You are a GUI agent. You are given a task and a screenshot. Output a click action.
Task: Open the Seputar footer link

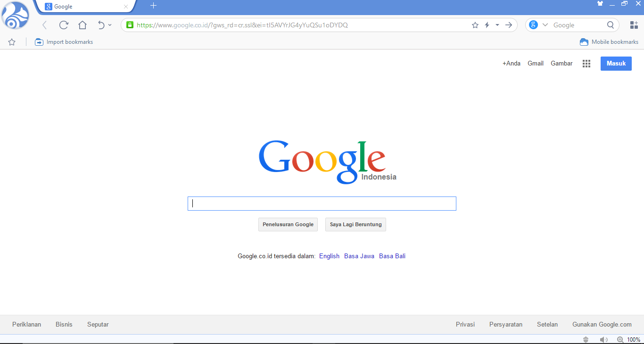(98, 324)
